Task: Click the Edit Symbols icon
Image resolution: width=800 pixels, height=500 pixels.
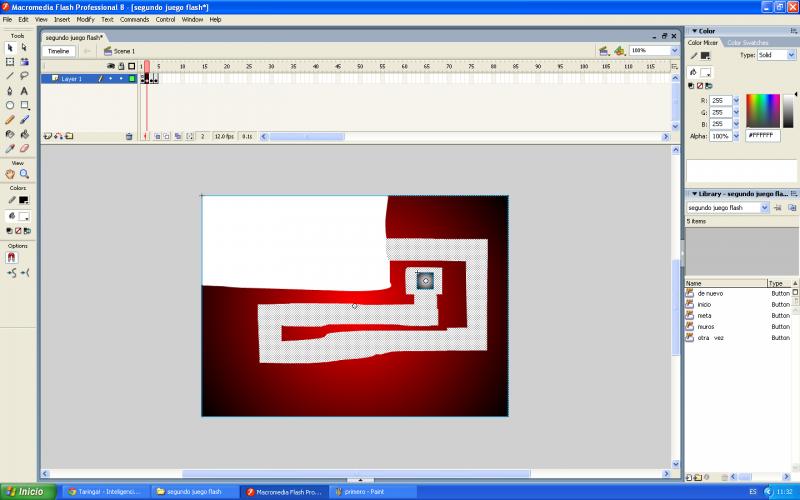Action: (619, 51)
